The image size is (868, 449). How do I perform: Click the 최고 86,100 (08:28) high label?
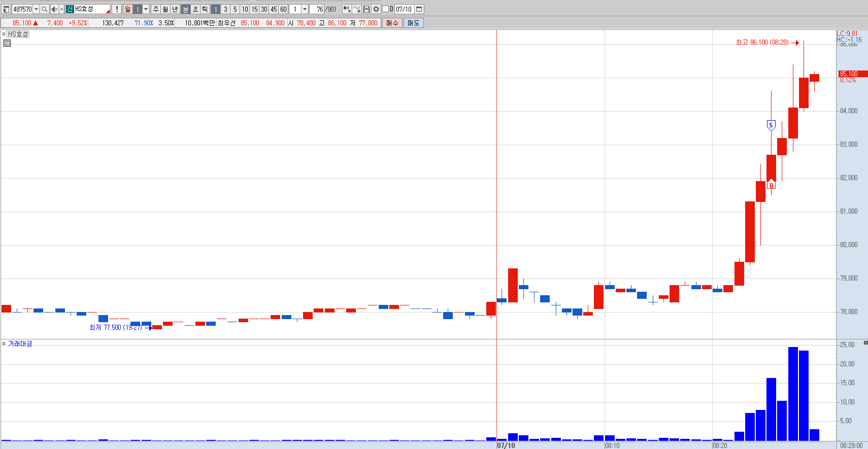tap(762, 43)
